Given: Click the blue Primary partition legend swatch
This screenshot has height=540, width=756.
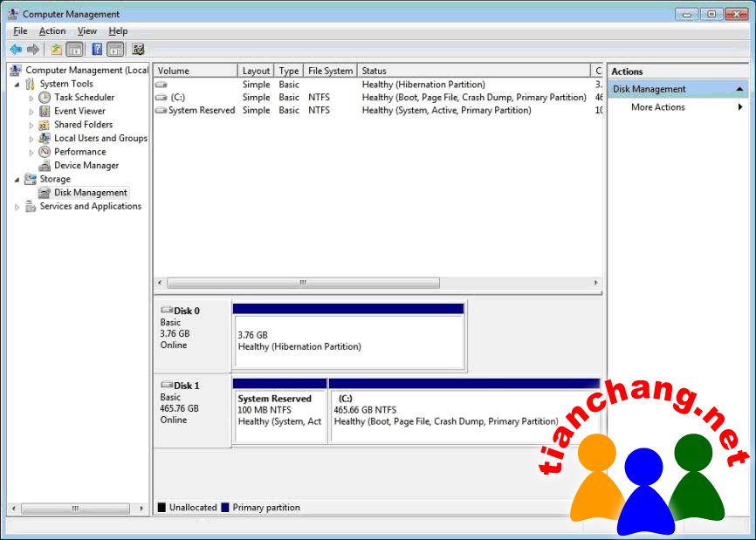Looking at the screenshot, I should pos(225,507).
